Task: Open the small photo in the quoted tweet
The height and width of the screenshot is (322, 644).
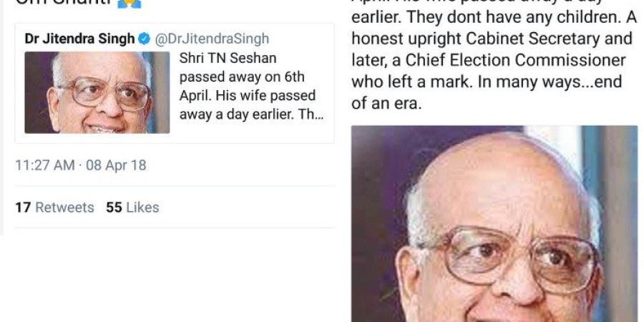Action: [x=97, y=92]
